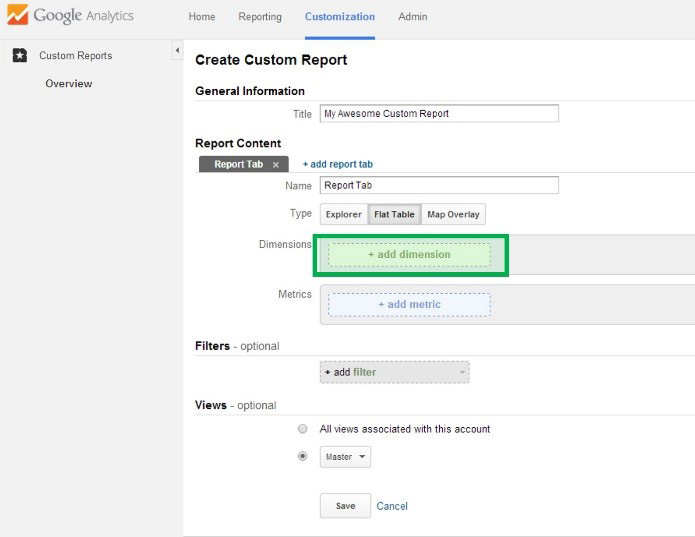The width and height of the screenshot is (695, 537).
Task: Click the add metric button
Action: point(409,304)
